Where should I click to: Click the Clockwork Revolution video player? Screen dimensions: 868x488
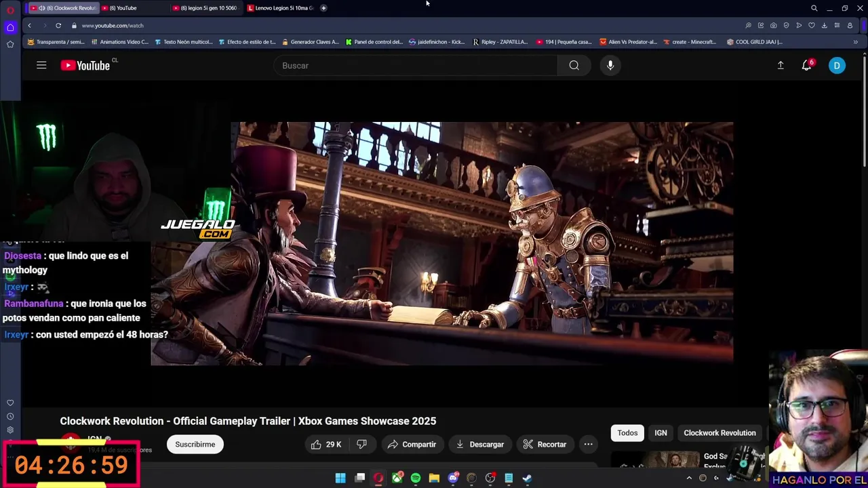(441, 244)
